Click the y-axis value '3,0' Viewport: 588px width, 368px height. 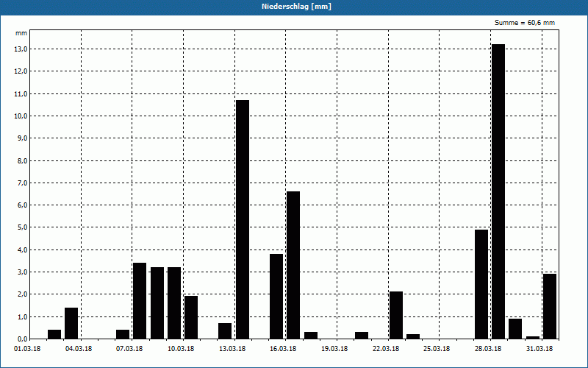[22, 272]
